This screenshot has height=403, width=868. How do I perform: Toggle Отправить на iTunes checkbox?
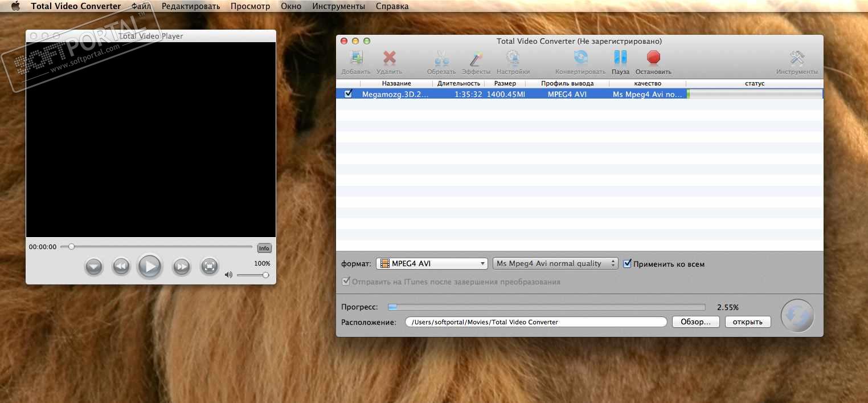click(345, 282)
